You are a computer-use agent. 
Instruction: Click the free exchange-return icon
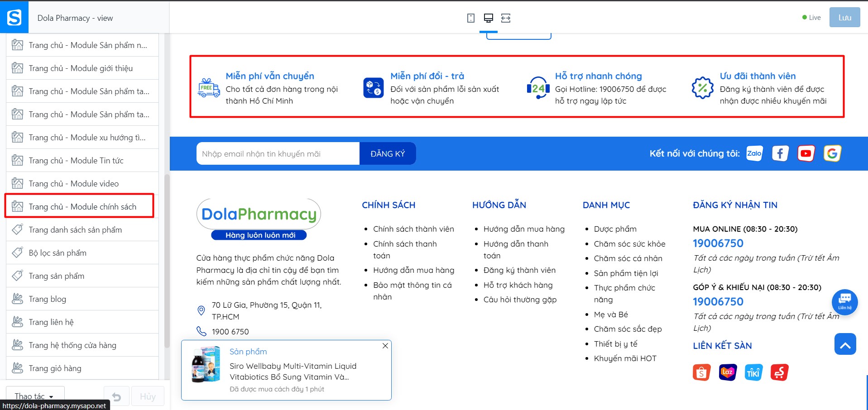(x=374, y=88)
